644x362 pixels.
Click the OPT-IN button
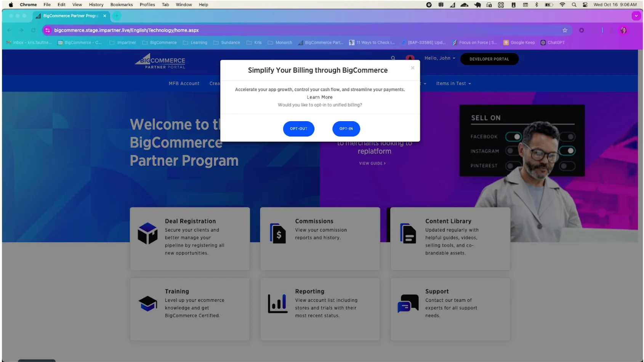point(346,129)
